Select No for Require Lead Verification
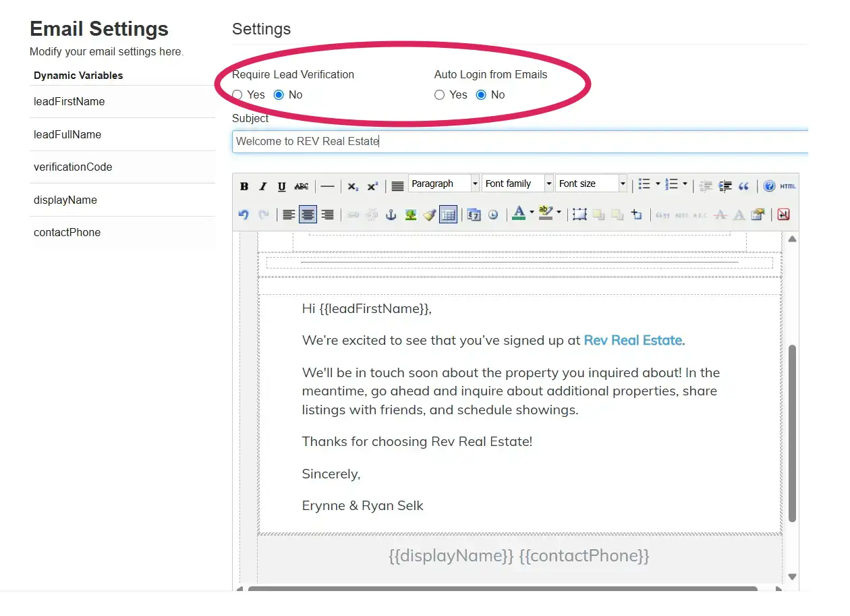Viewport: 850px width, 616px height. tap(279, 95)
